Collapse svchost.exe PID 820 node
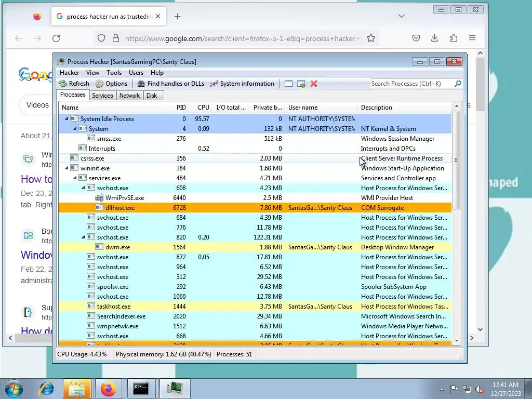Screen dimensions: 532x399 [83, 237]
